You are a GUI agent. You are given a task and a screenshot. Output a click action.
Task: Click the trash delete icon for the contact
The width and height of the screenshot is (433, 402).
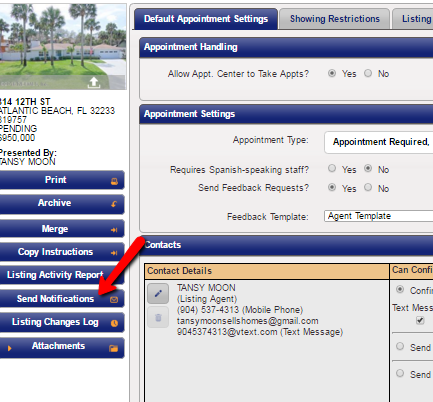point(158,318)
